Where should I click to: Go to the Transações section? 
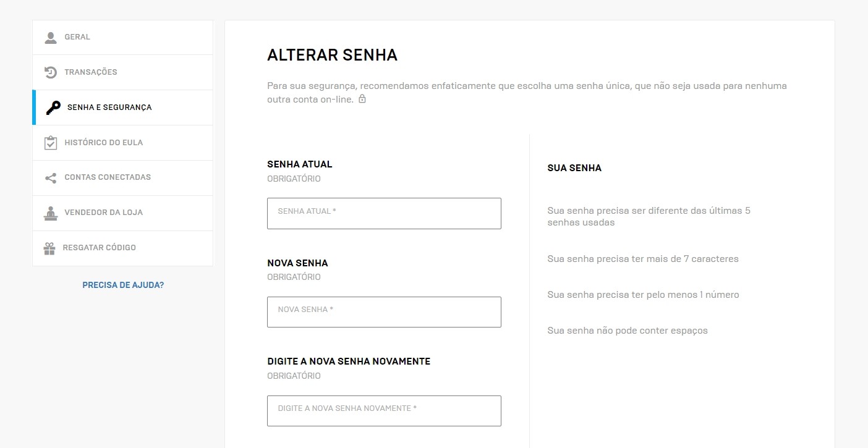coord(91,72)
